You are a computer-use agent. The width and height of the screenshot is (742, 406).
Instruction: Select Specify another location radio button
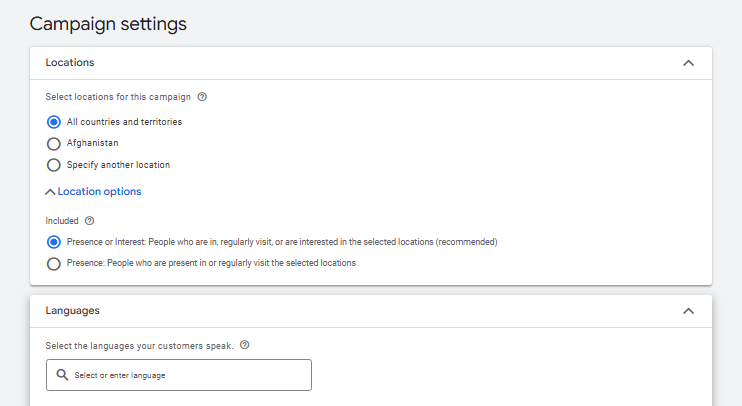pos(53,165)
